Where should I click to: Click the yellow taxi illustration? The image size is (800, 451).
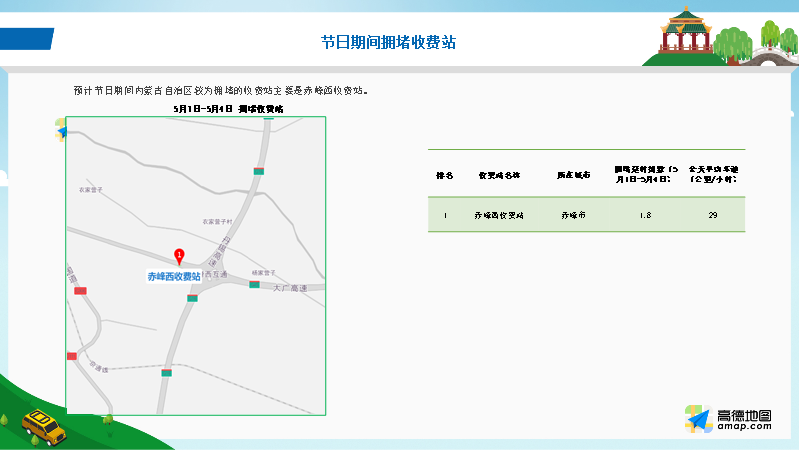click(x=43, y=426)
